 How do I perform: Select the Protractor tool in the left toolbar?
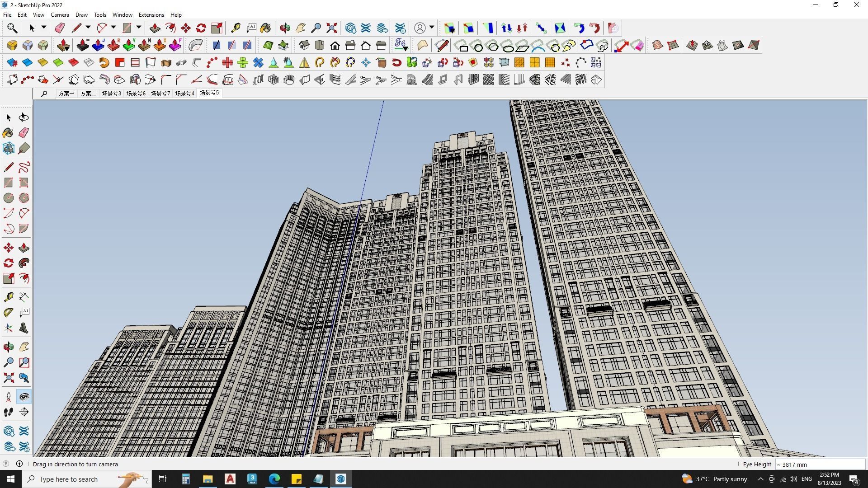pos(8,312)
